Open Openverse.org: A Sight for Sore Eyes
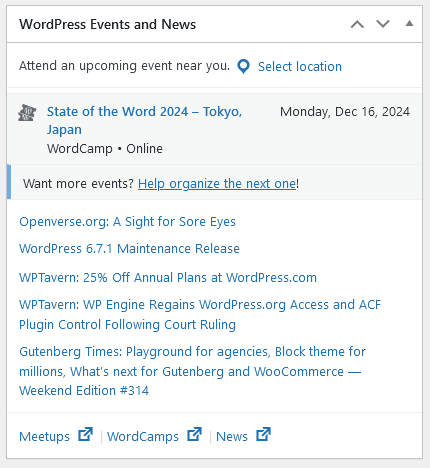The width and height of the screenshot is (430, 468). (x=127, y=222)
